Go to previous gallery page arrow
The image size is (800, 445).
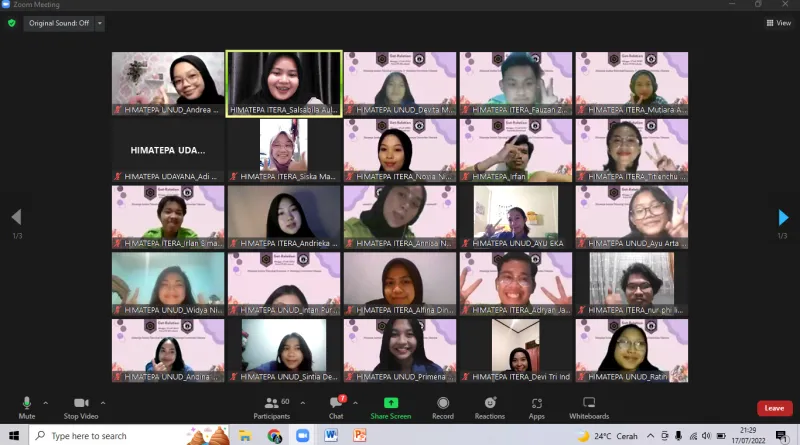point(15,217)
